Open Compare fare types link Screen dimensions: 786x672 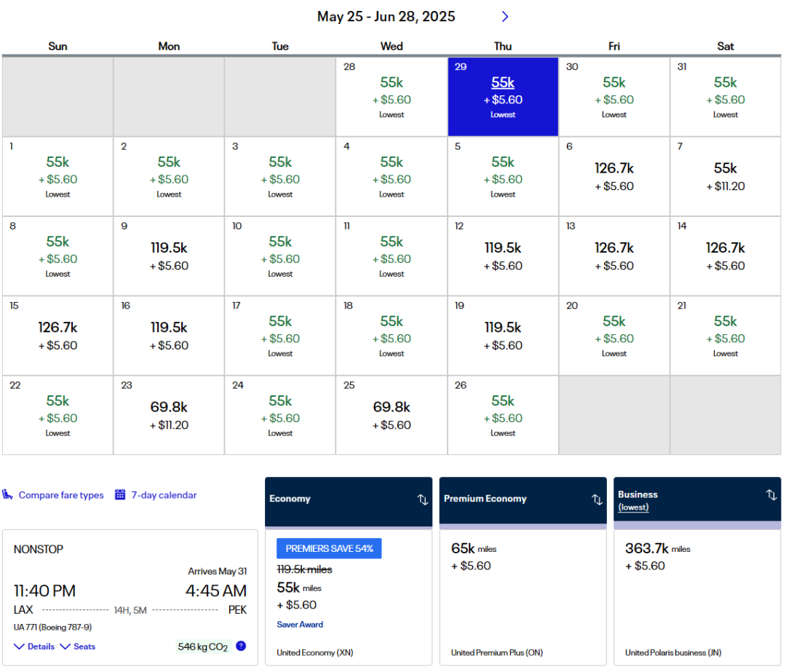pyautogui.click(x=61, y=495)
